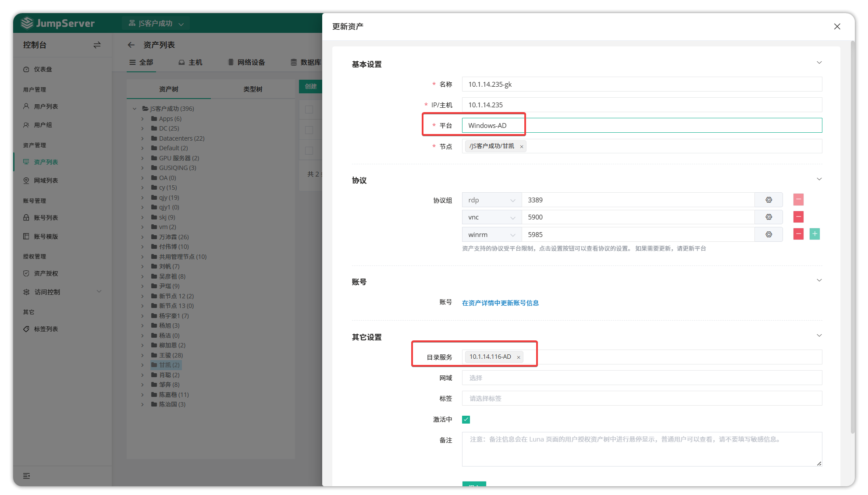Viewport: 868px width, 495px height.
Task: Open JS客户成功 organization dropdown in header
Action: point(156,23)
